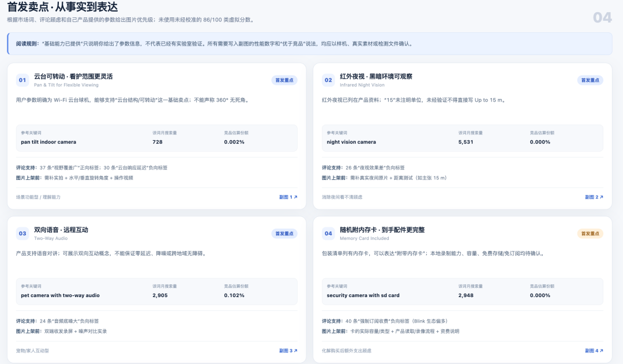Click subtitle 'Two-Way Audio'

click(50, 238)
